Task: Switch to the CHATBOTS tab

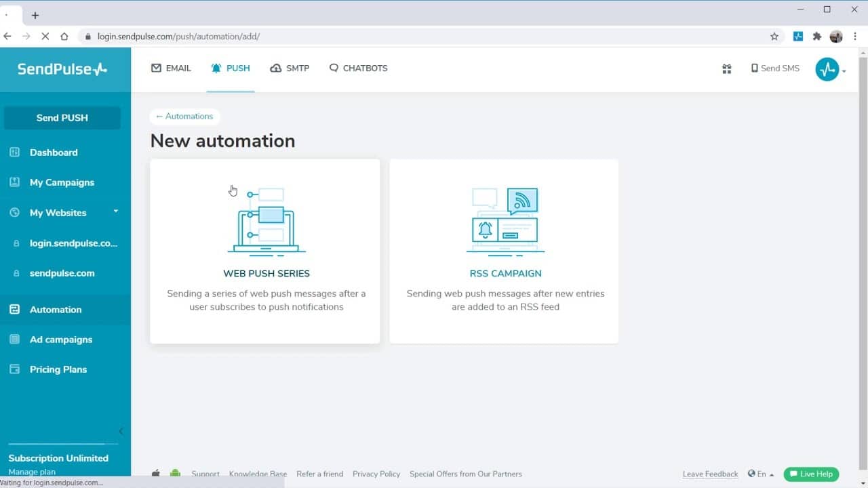Action: tap(358, 68)
